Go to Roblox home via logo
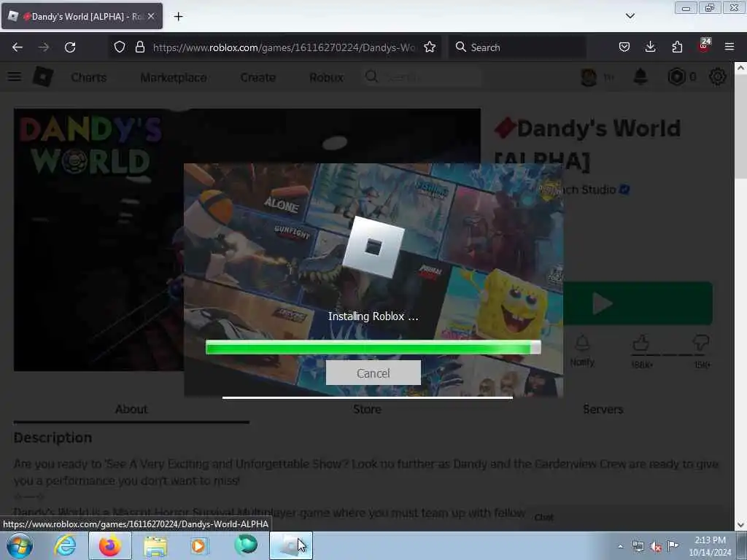 (43, 77)
